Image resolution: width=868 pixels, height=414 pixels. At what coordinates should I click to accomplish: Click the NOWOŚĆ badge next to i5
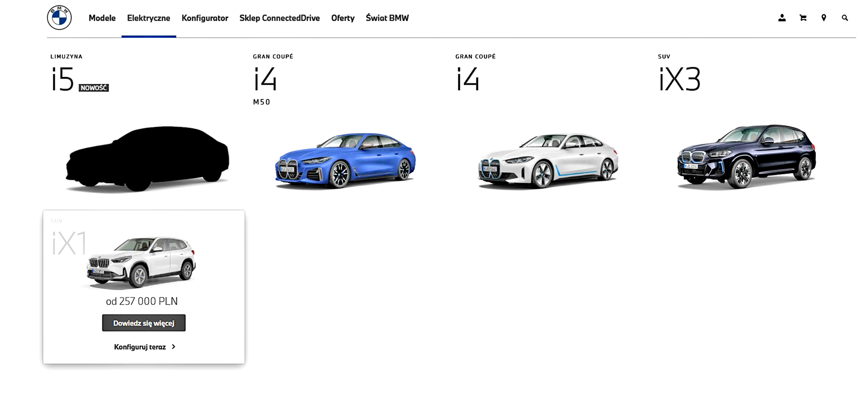coord(94,88)
